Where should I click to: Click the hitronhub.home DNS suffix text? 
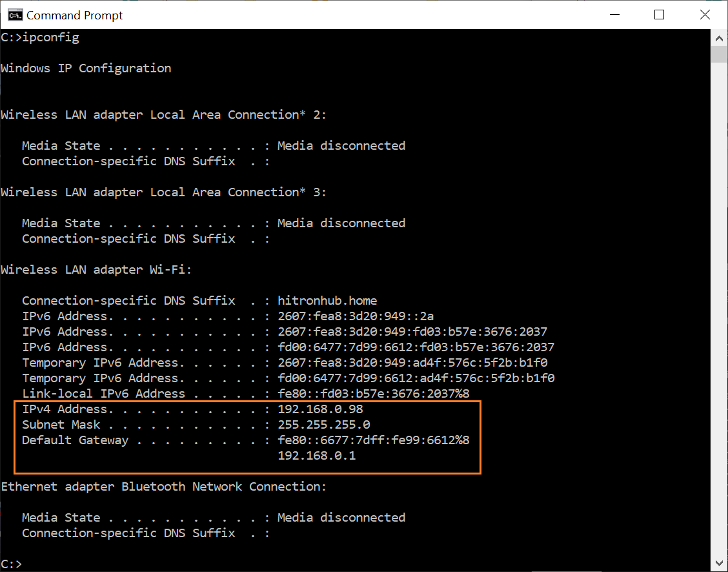point(327,300)
